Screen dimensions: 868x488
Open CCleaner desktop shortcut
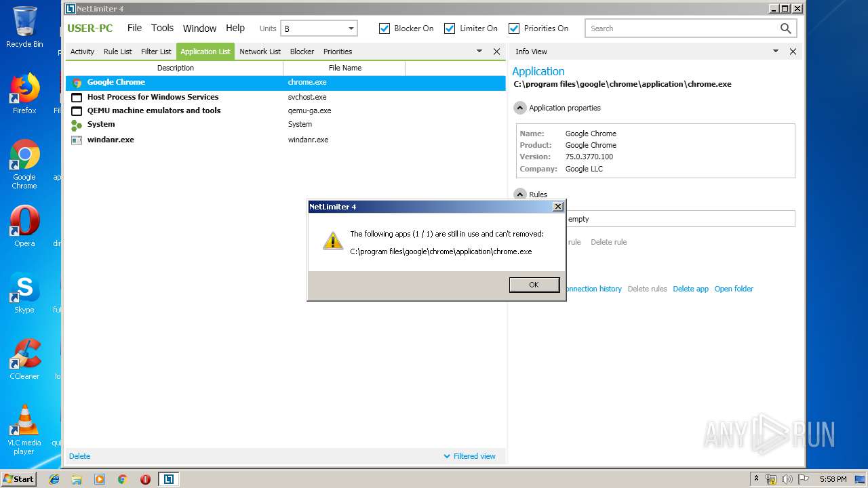point(24,359)
